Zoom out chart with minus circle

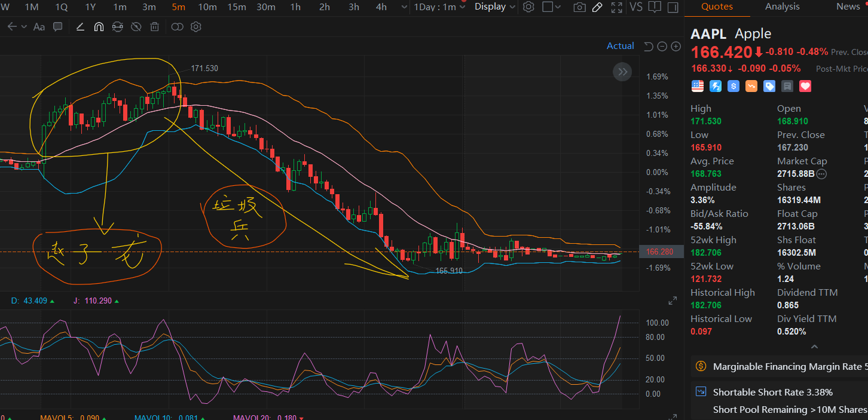pyautogui.click(x=662, y=47)
